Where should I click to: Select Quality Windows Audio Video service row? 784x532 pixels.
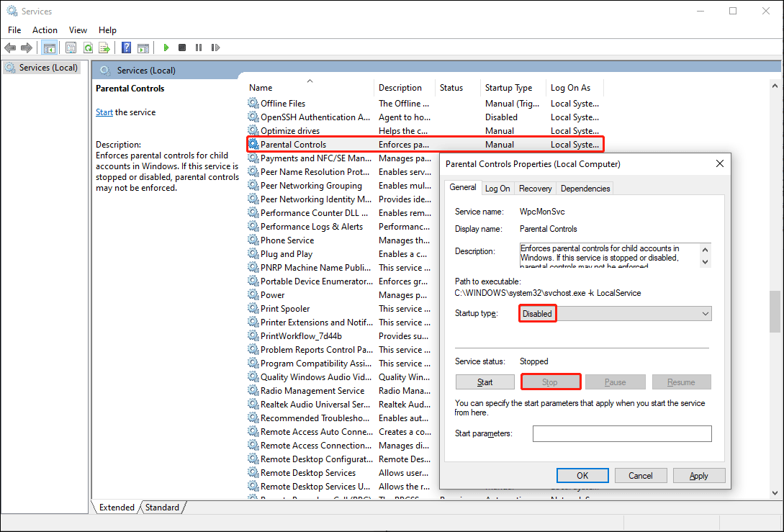[x=316, y=377]
